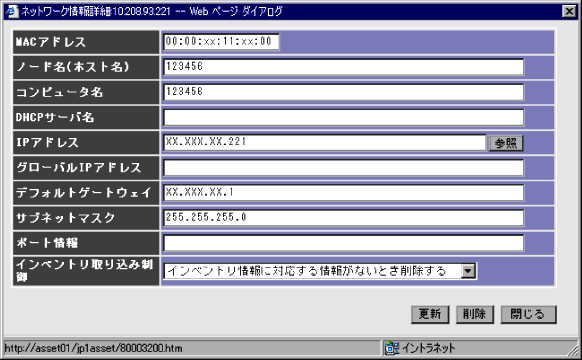The width and height of the screenshot is (582, 360).
Task: Click the dialog title ネットワーク情報詳細
Action: click(151, 11)
